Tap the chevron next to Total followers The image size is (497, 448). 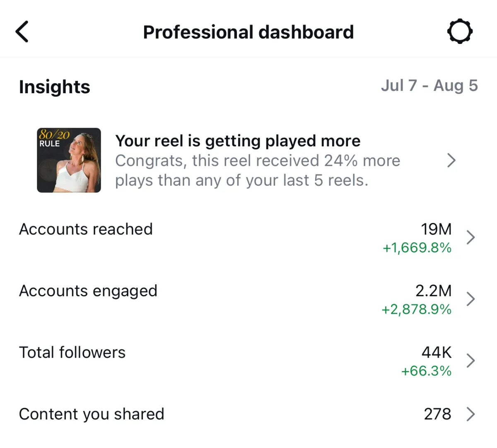coord(470,361)
